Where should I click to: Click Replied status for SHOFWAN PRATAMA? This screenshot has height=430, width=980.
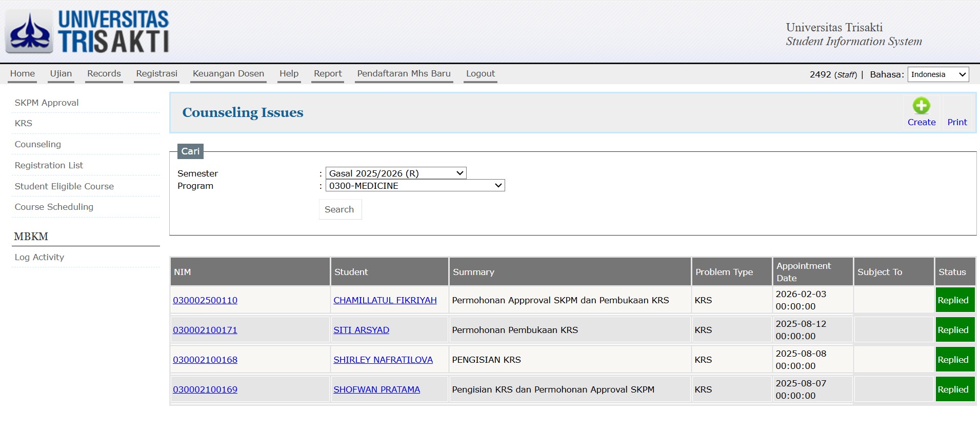[953, 389]
